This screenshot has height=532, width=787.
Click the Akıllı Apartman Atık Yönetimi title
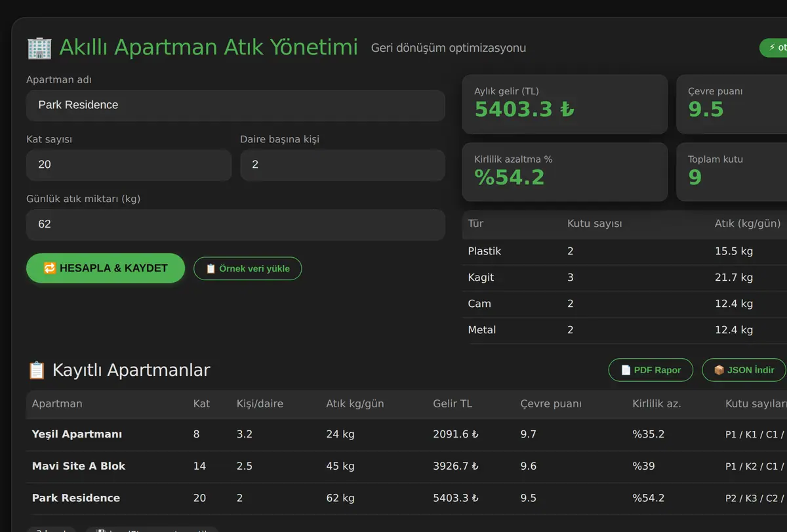tap(209, 47)
